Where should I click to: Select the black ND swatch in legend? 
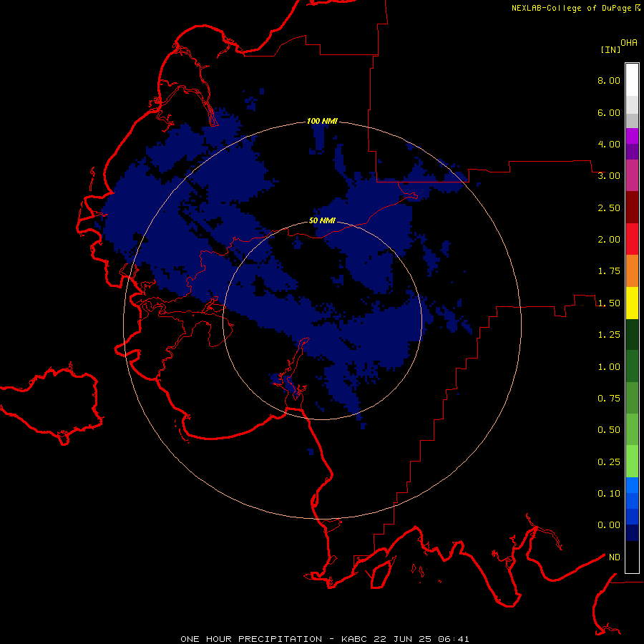click(x=632, y=557)
